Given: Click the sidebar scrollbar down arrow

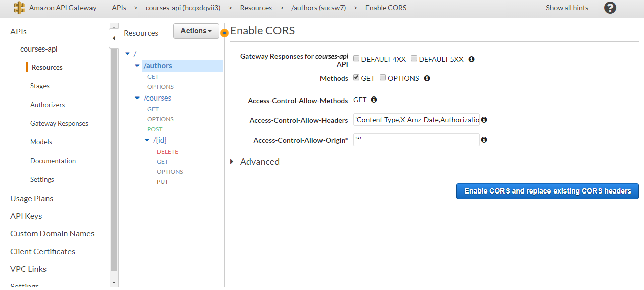Looking at the screenshot, I should pos(114,283).
